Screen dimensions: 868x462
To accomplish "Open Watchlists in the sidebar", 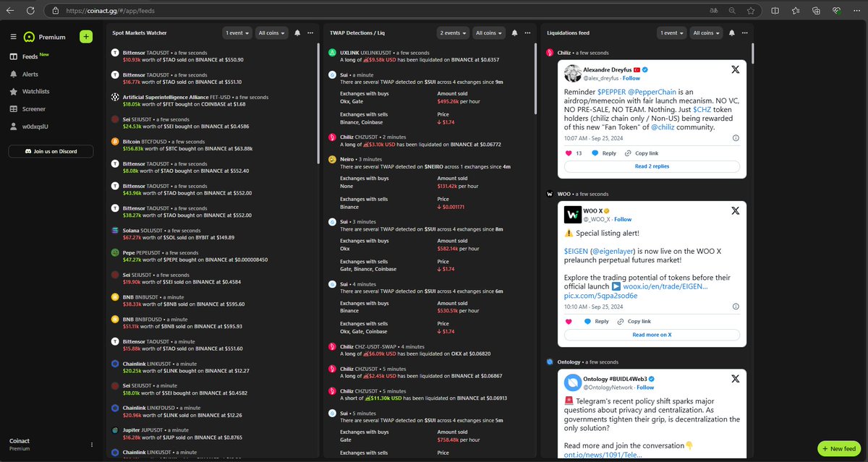I will click(x=30, y=91).
